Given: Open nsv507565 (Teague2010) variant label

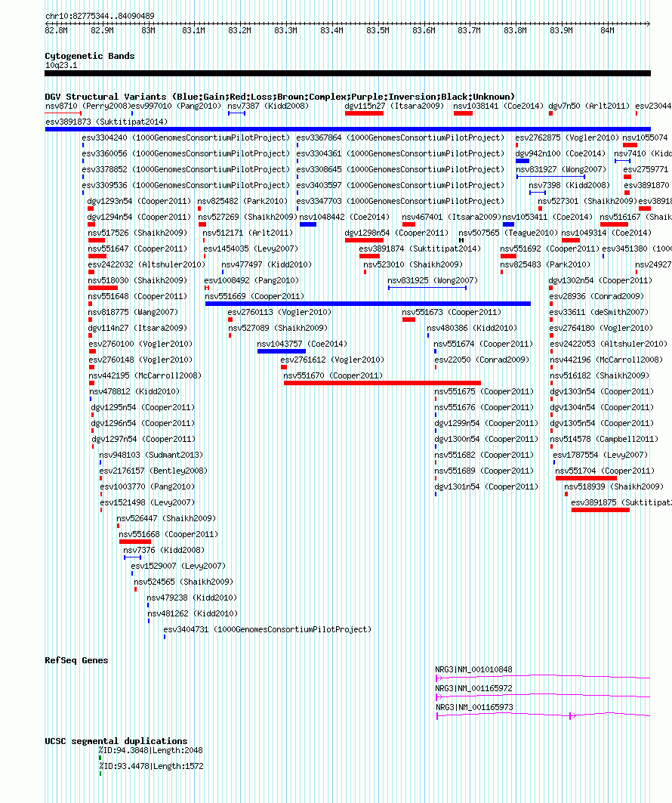Looking at the screenshot, I should pyautogui.click(x=508, y=233).
